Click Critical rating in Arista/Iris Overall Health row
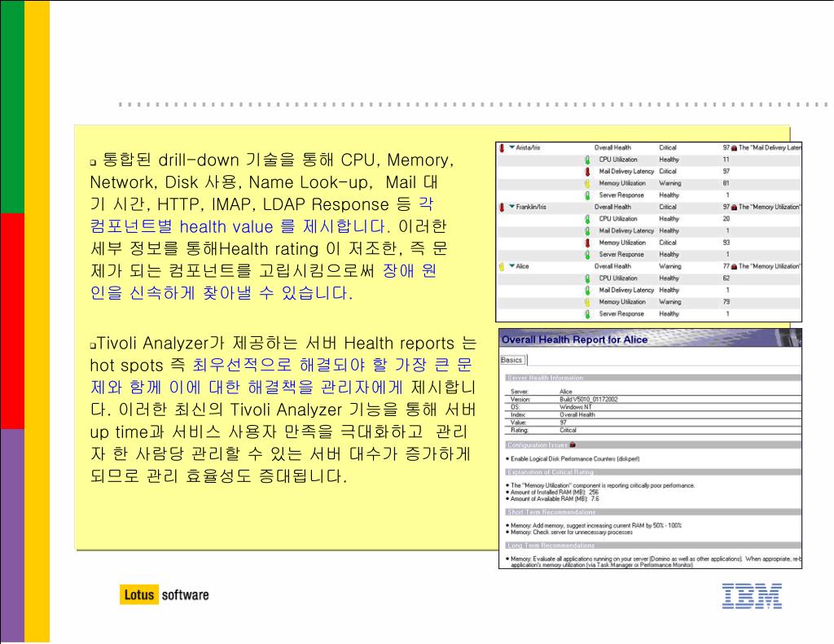Image resolution: width=834 pixels, height=644 pixels. [668, 148]
